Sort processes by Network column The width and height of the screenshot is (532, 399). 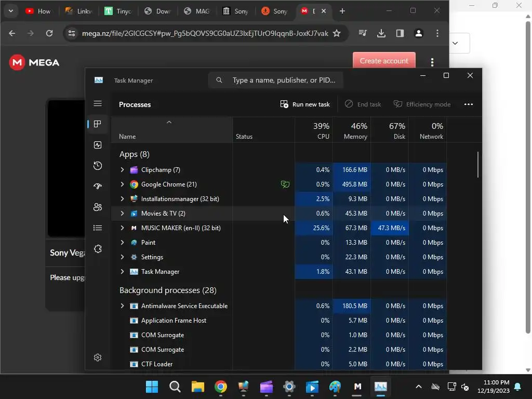click(428, 130)
